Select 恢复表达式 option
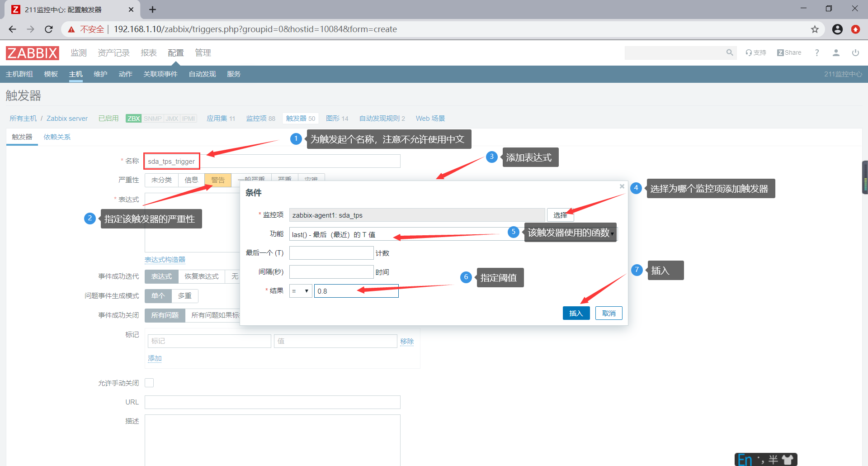The height and width of the screenshot is (466, 868). (x=202, y=276)
